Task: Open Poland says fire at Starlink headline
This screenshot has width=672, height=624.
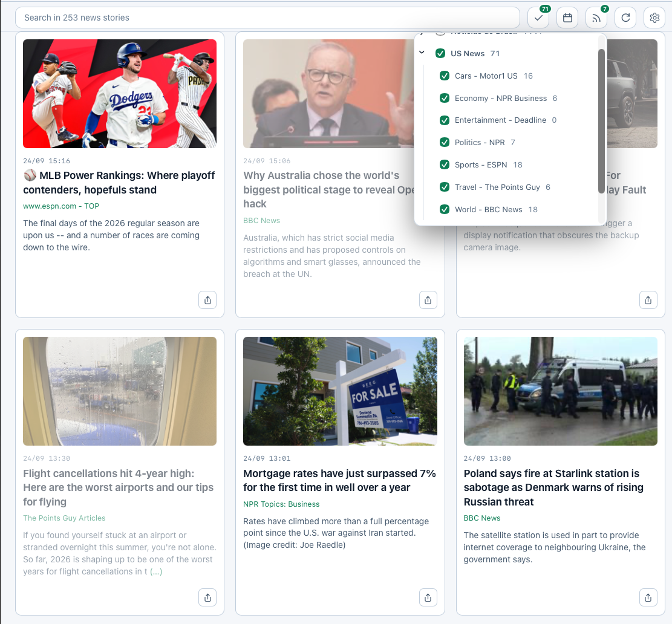Action: 553,487
